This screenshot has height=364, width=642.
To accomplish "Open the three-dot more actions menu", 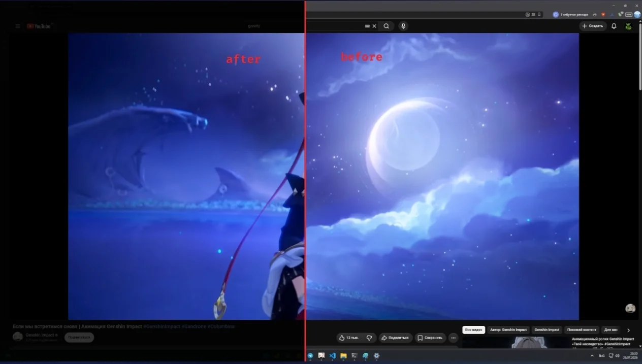I will 454,338.
